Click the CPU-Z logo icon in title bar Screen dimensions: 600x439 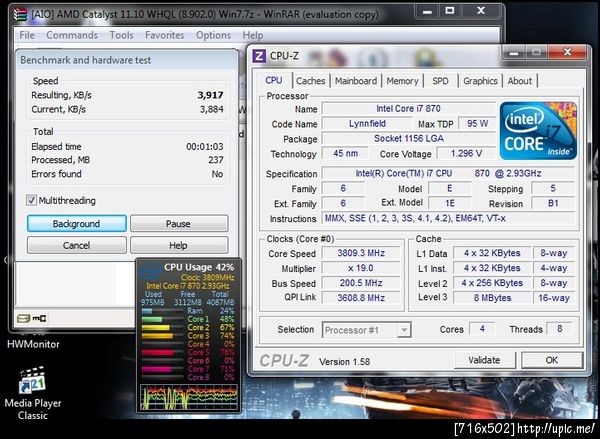coord(259,56)
